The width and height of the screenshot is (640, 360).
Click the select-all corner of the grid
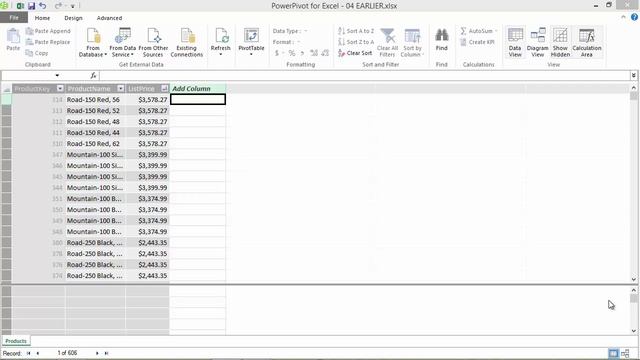[6, 89]
